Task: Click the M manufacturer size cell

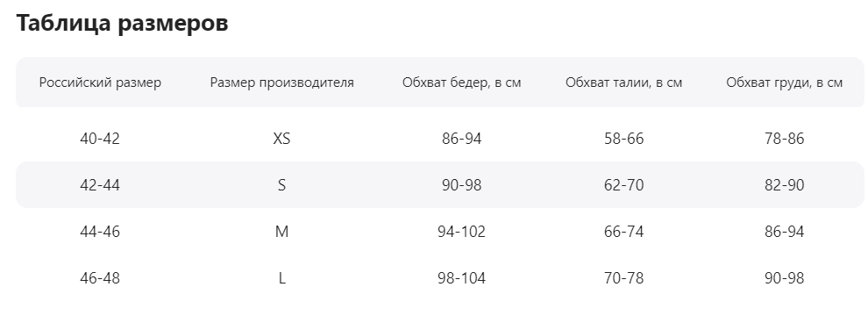Action: (x=281, y=232)
